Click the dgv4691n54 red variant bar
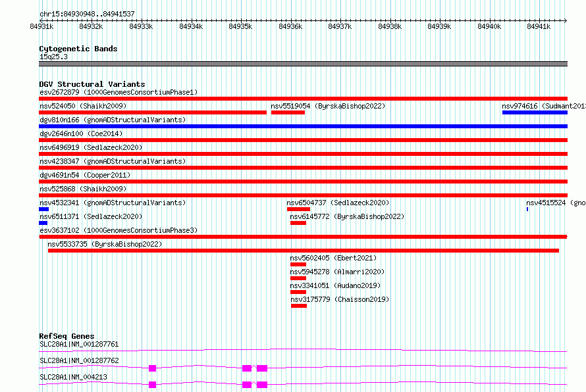This screenshot has width=586, height=392. (x=303, y=182)
